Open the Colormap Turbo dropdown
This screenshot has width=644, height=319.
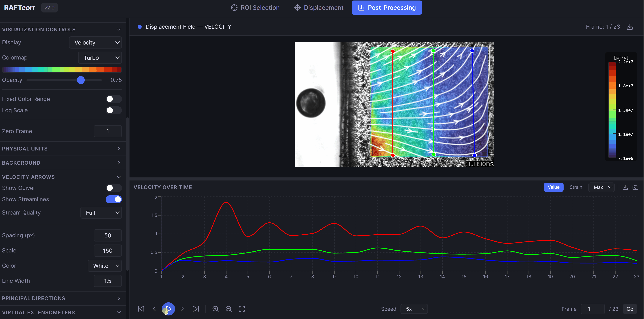[x=100, y=58]
